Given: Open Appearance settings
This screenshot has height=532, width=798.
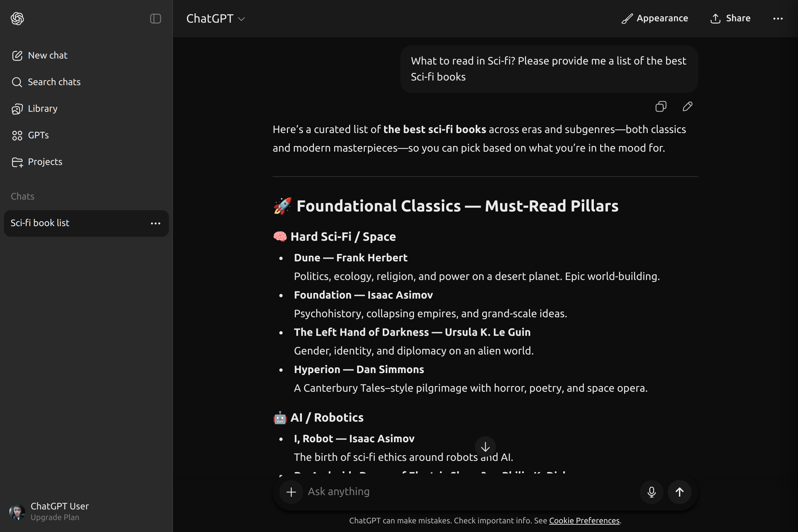Looking at the screenshot, I should (x=655, y=18).
